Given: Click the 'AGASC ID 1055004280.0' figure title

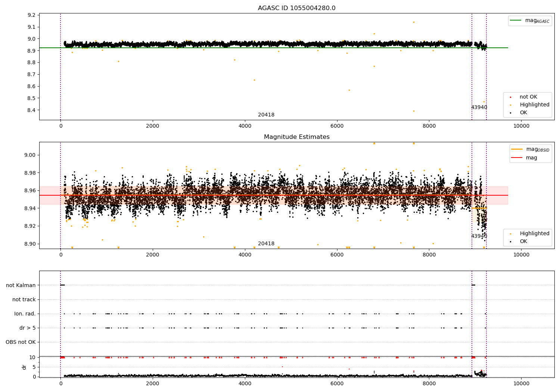Looking at the screenshot, I should click(296, 8).
